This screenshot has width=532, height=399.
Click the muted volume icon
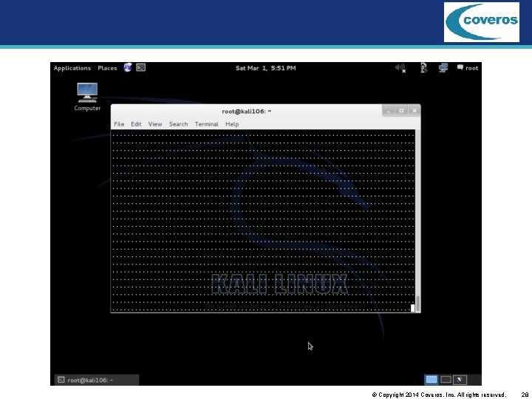click(x=400, y=68)
